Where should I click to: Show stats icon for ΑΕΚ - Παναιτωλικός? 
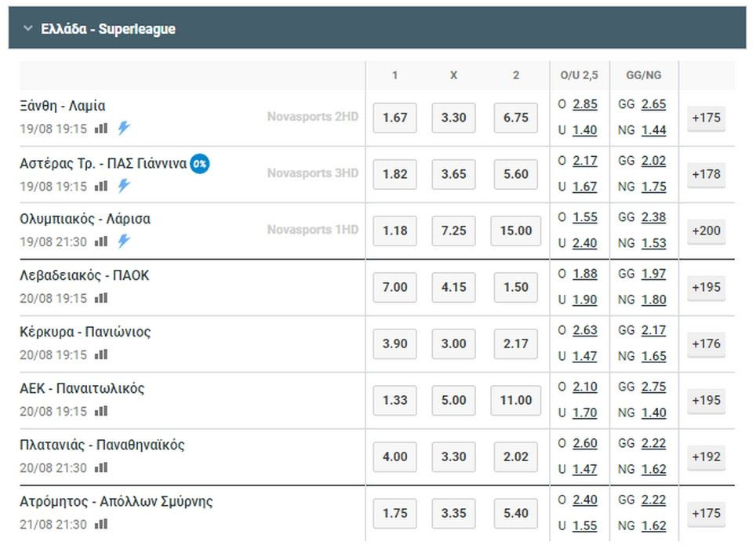pos(100,411)
